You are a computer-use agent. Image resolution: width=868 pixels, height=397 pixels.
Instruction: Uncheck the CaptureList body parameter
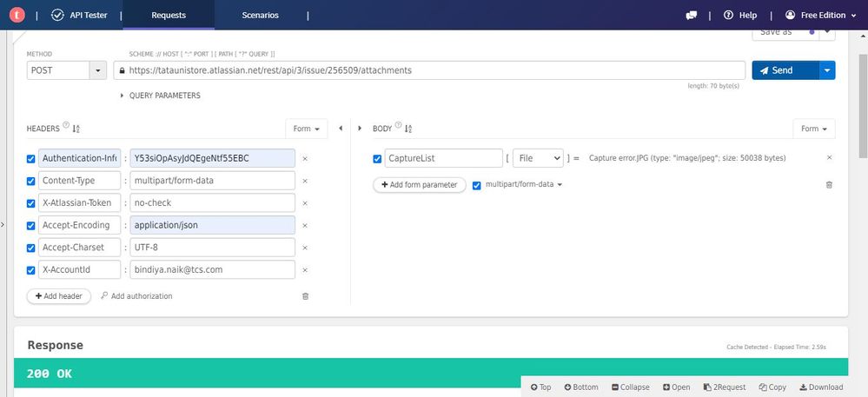click(378, 159)
